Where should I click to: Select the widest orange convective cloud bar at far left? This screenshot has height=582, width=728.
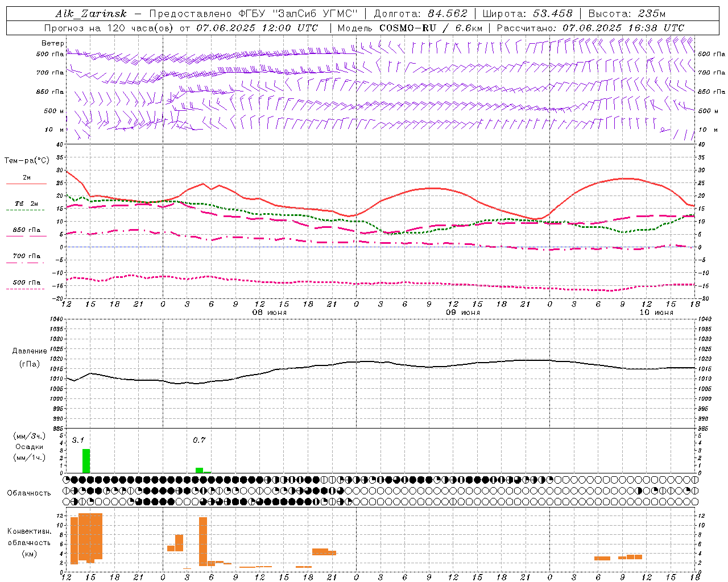pyautogui.click(x=90, y=537)
